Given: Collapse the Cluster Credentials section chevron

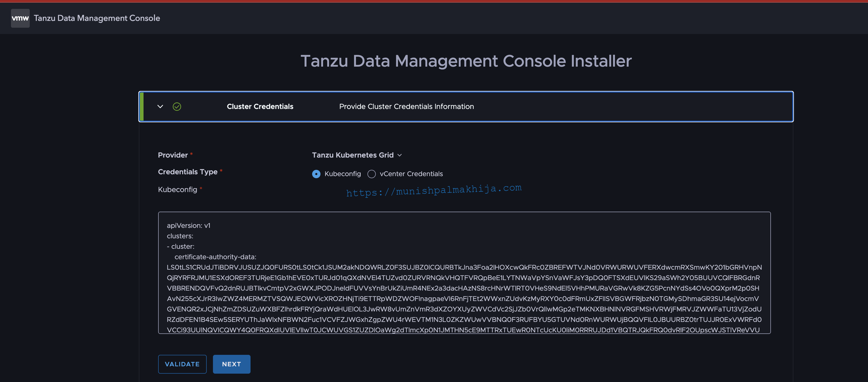Looking at the screenshot, I should pyautogui.click(x=160, y=107).
